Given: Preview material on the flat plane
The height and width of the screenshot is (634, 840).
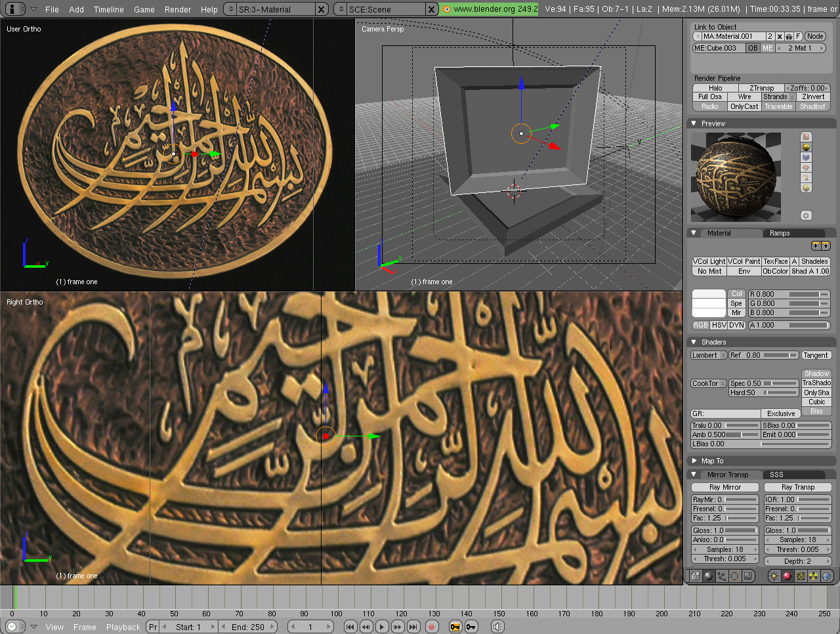Looking at the screenshot, I should (806, 137).
